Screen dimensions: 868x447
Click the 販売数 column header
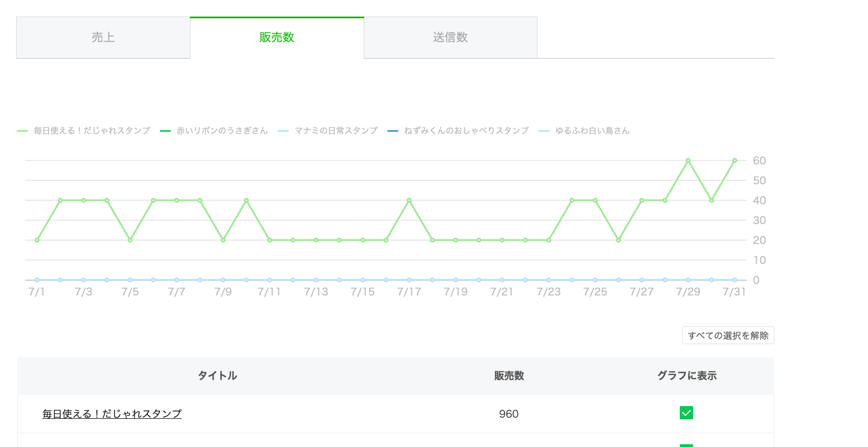509,376
